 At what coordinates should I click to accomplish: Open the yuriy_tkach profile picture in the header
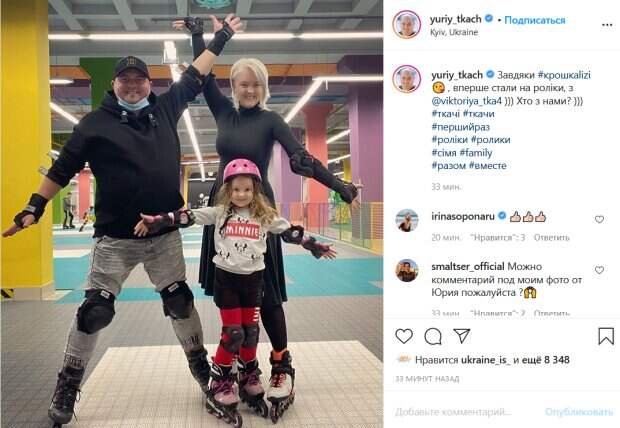click(x=406, y=25)
